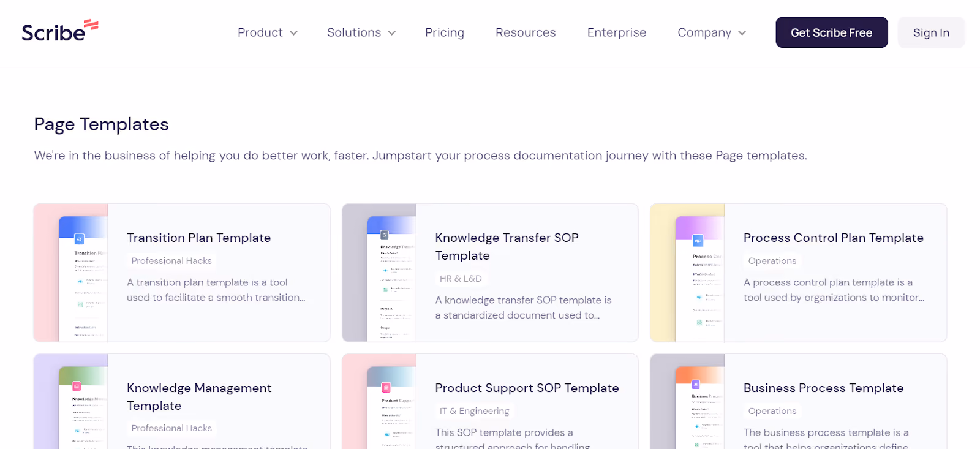Select the HR & L&D tag
This screenshot has width=980, height=449.
(x=461, y=279)
